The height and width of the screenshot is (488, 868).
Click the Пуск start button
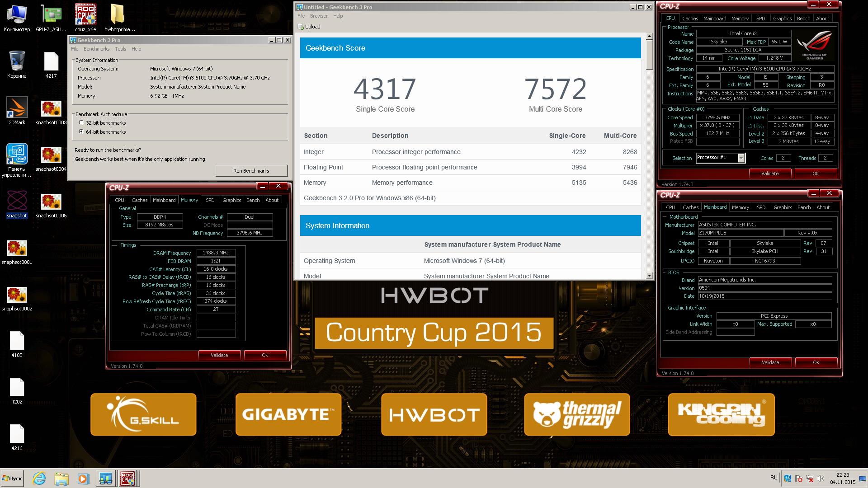click(x=13, y=479)
